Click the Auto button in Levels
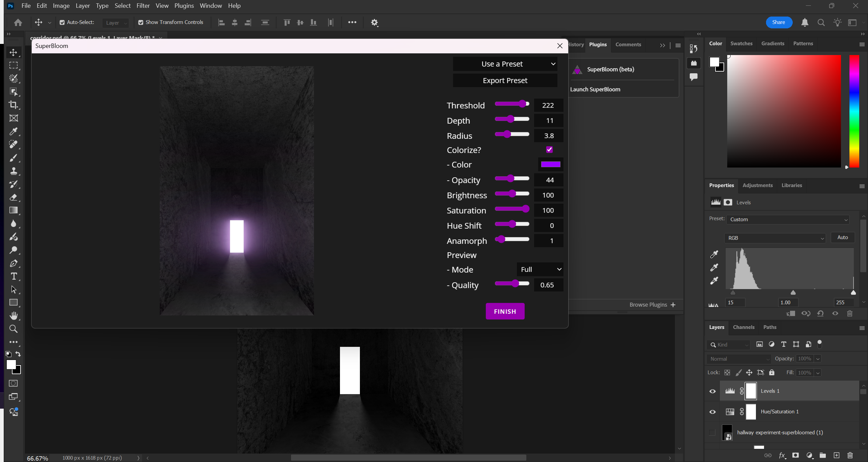The width and height of the screenshot is (868, 462). coord(842,237)
